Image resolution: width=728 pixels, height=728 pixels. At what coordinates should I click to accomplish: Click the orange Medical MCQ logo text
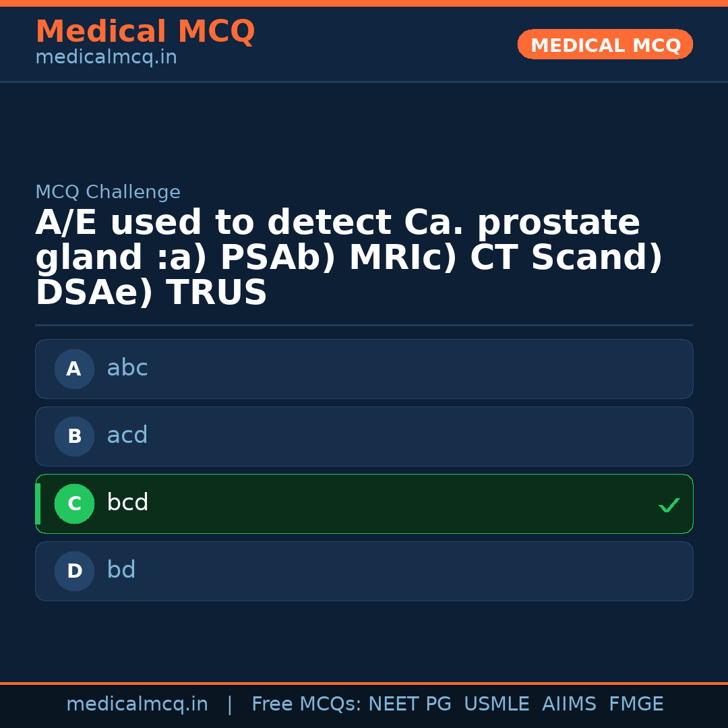[x=145, y=31]
